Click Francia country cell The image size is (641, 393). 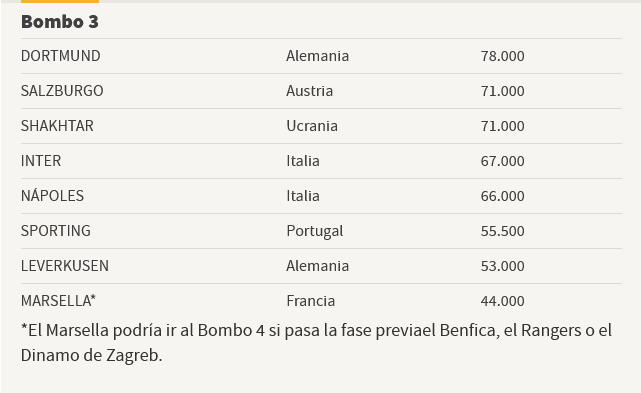coord(311,301)
